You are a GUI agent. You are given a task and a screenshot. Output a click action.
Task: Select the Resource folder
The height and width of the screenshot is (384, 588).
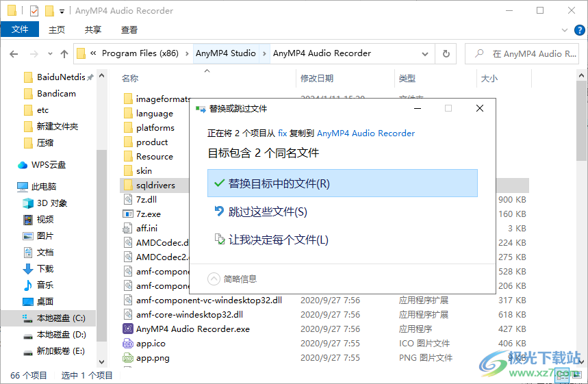[149, 156]
